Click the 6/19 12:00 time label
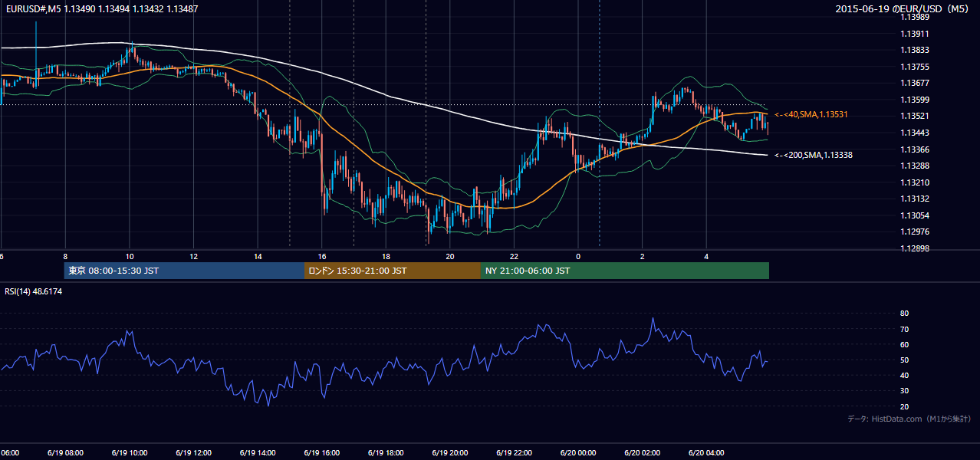 [x=193, y=452]
